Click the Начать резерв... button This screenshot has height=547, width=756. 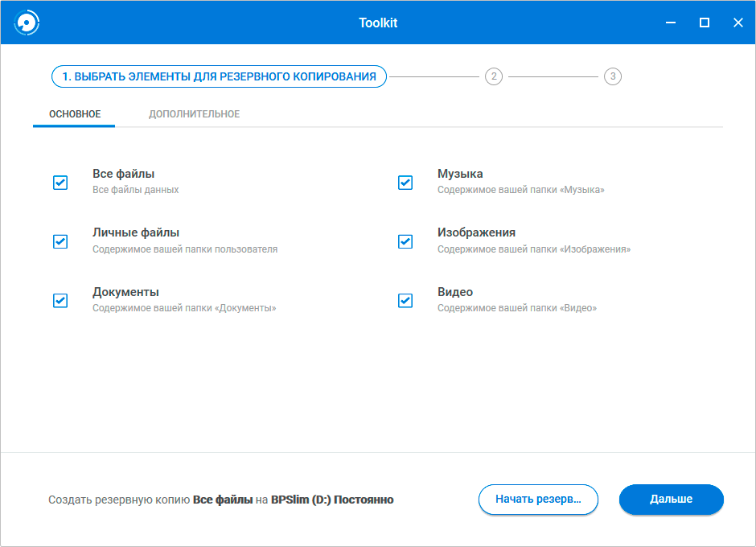pyautogui.click(x=538, y=500)
